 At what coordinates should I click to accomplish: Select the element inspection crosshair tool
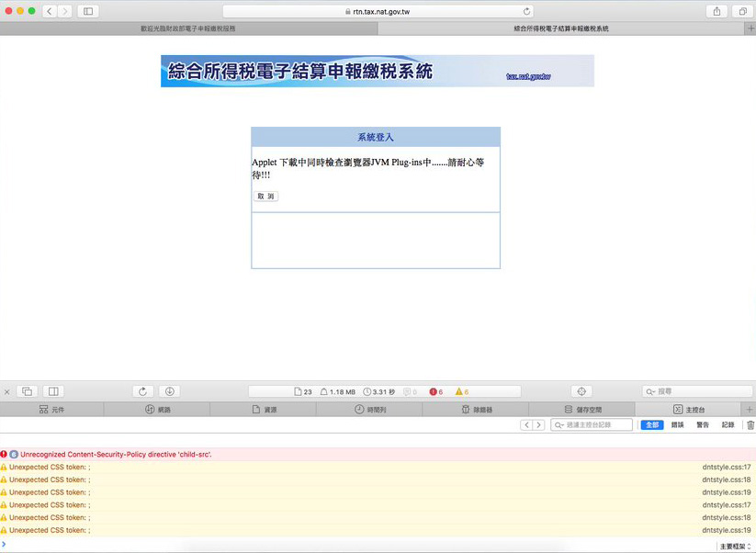[x=582, y=390]
